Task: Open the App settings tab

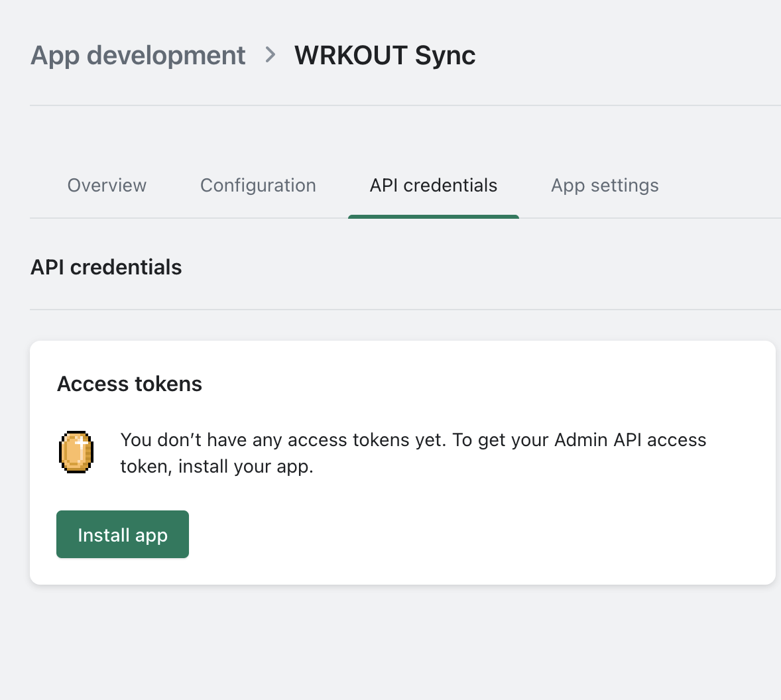Action: pos(605,186)
